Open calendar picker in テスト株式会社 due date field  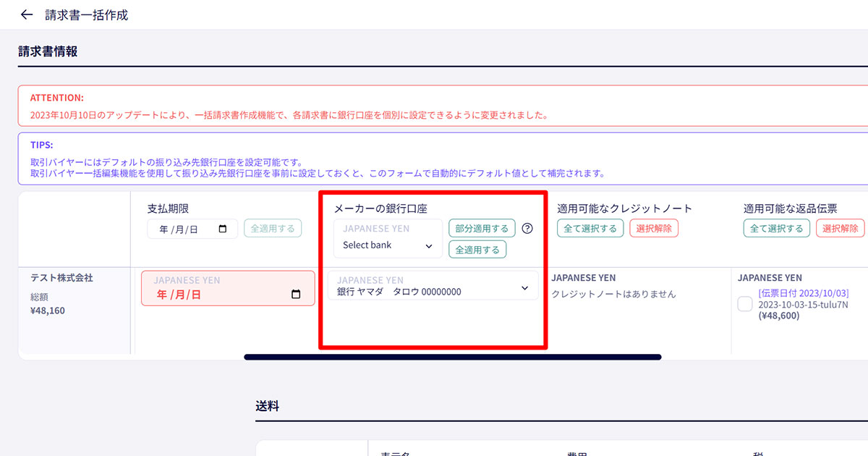pyautogui.click(x=295, y=295)
